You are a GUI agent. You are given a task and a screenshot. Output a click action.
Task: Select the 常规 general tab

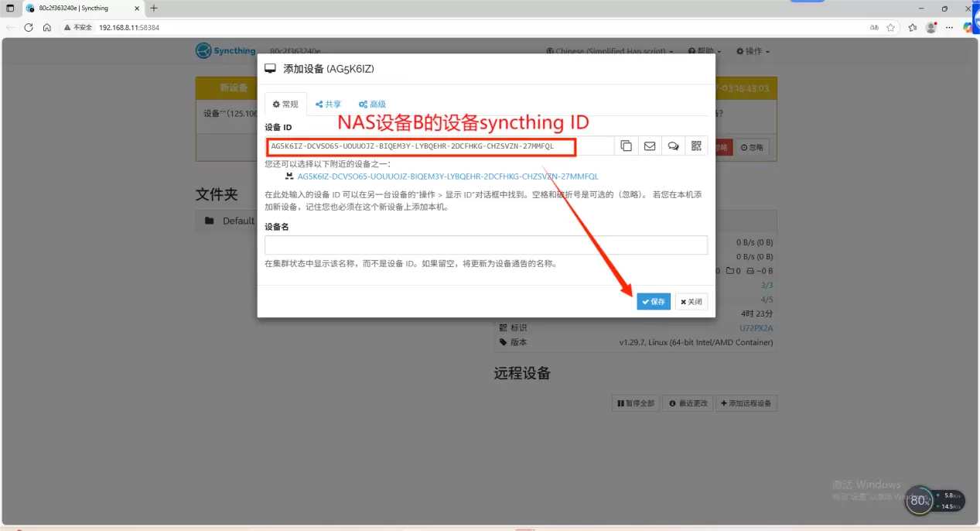(x=285, y=104)
